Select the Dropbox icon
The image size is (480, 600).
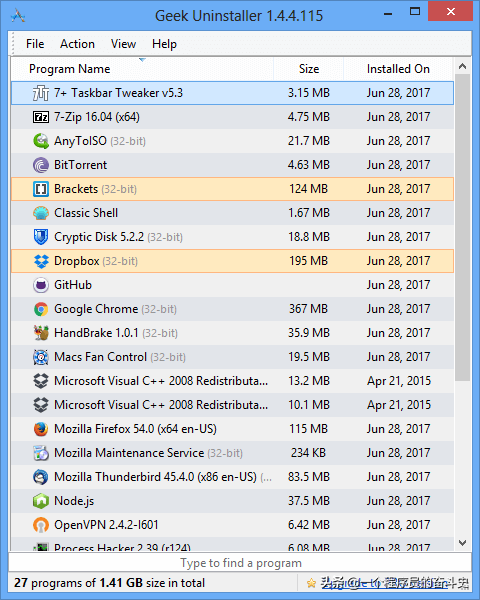(x=41, y=261)
